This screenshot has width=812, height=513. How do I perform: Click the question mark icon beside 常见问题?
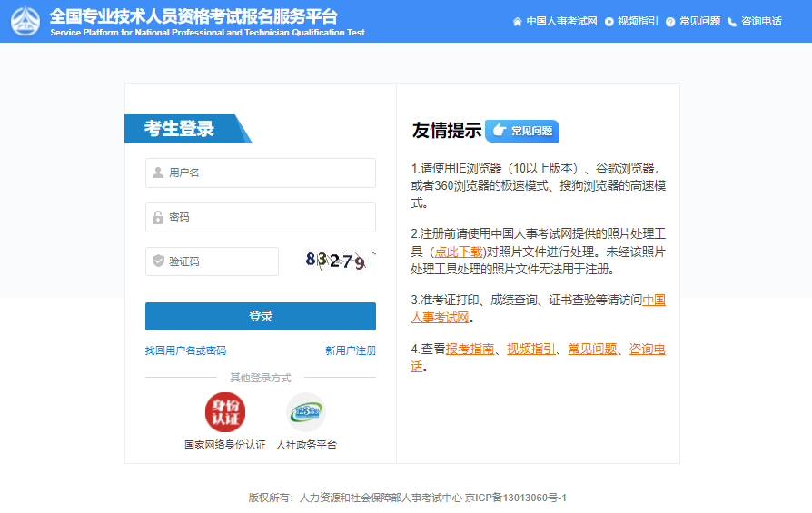coord(670,22)
